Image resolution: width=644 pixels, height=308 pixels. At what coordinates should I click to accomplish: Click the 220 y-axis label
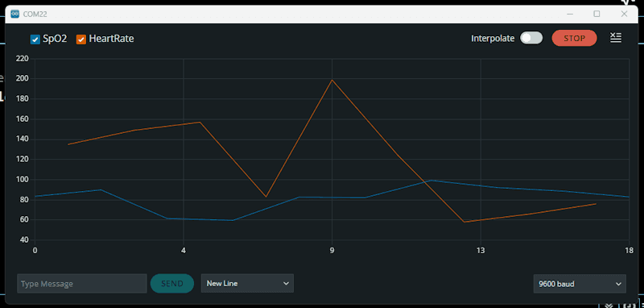[x=22, y=59]
